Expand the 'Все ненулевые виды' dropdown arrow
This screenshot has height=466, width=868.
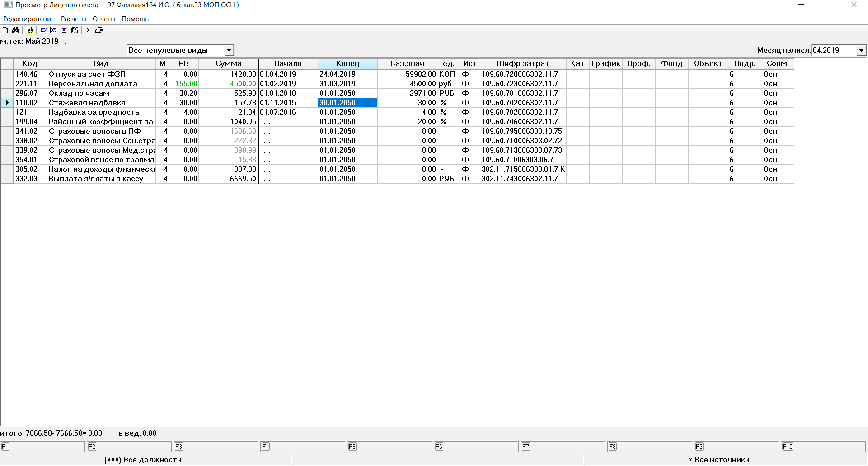click(229, 50)
